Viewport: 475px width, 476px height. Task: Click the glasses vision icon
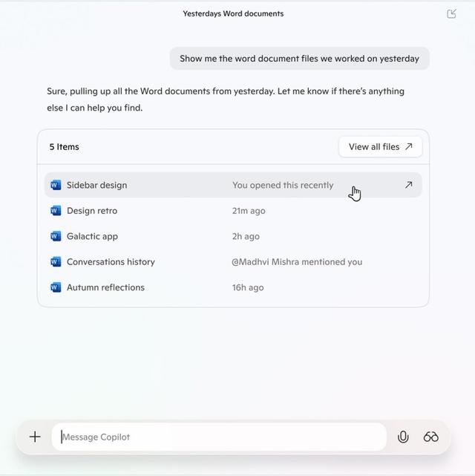430,437
